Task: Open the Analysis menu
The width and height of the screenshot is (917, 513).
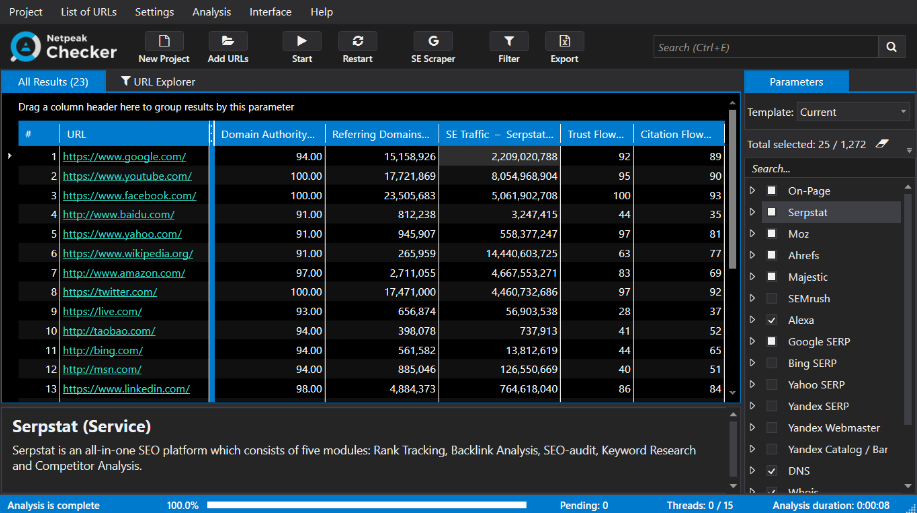Action: tap(211, 12)
